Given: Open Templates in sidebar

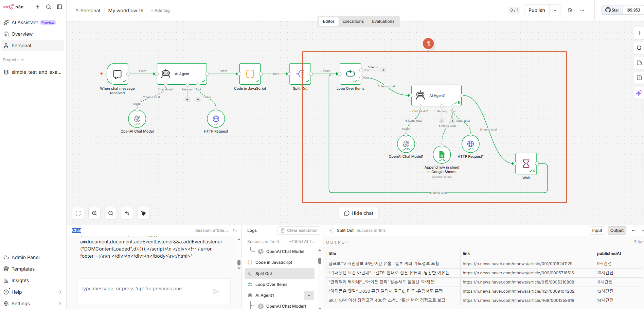Looking at the screenshot, I should pos(23,269).
